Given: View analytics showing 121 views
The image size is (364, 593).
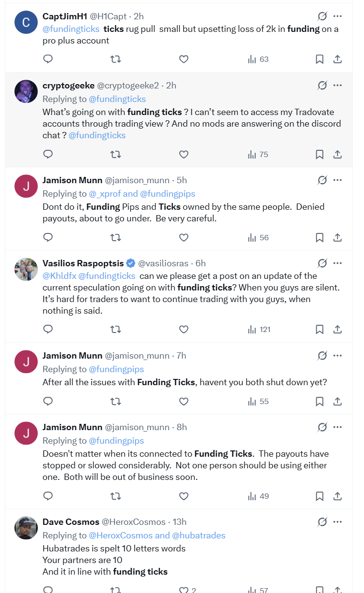Looking at the screenshot, I should click(259, 329).
